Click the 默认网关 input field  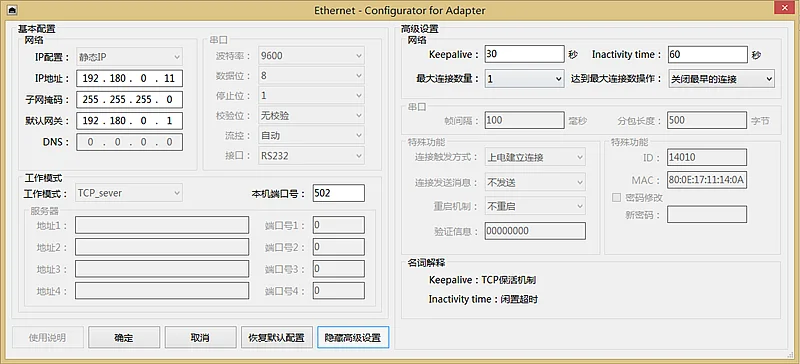129,121
